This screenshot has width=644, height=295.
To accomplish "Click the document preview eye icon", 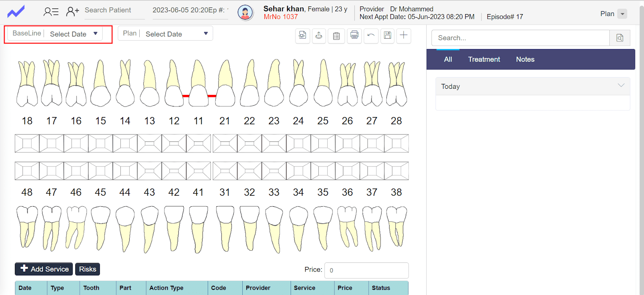I will click(x=302, y=35).
